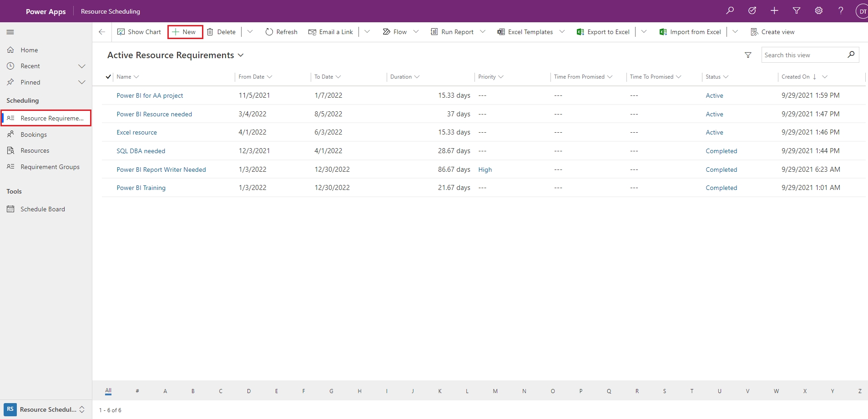Screen dimensions: 868x419
Task: Open the Status column header menu
Action: [x=717, y=77]
